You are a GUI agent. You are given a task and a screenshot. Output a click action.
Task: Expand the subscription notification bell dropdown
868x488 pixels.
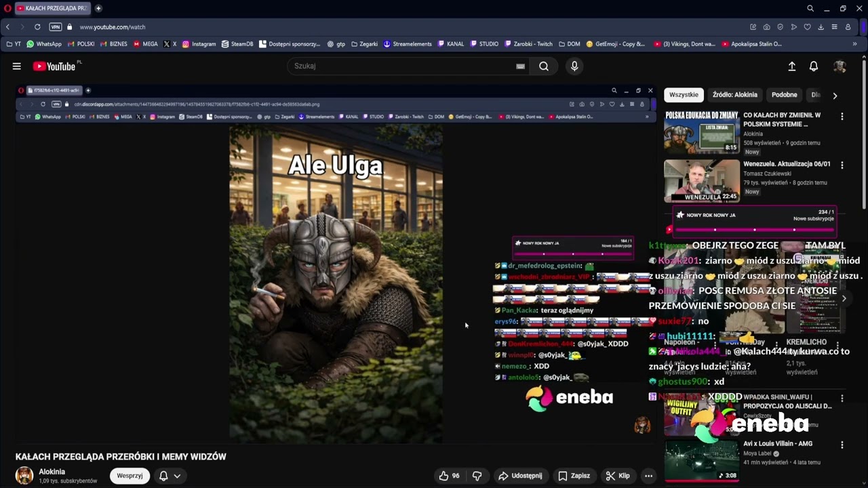tap(170, 476)
